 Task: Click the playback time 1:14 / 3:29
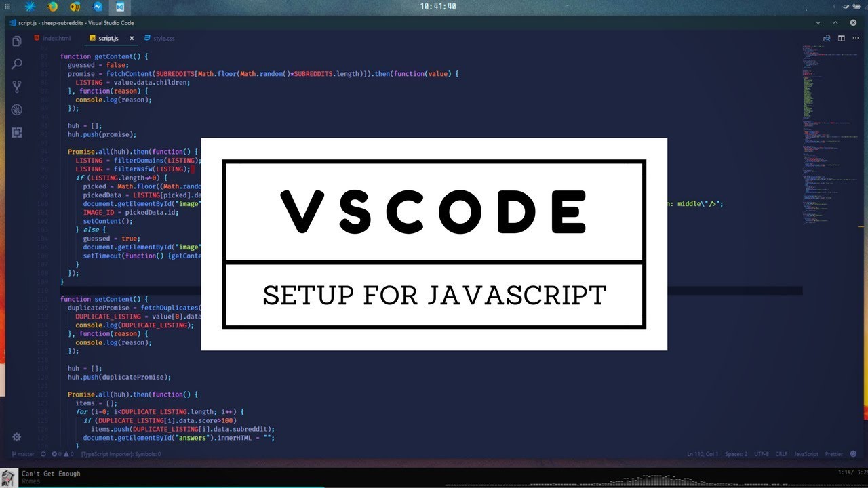(853, 471)
